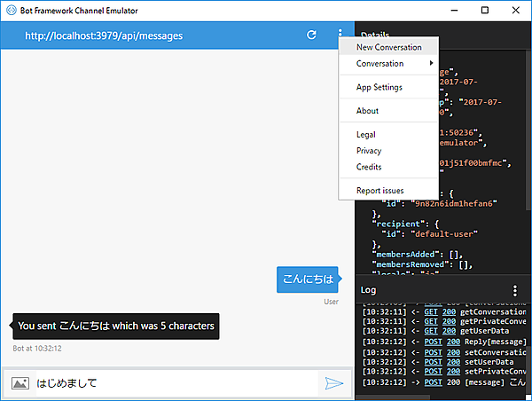The image size is (532, 401).
Task: Open the Log panel three-dot menu
Action: click(515, 291)
